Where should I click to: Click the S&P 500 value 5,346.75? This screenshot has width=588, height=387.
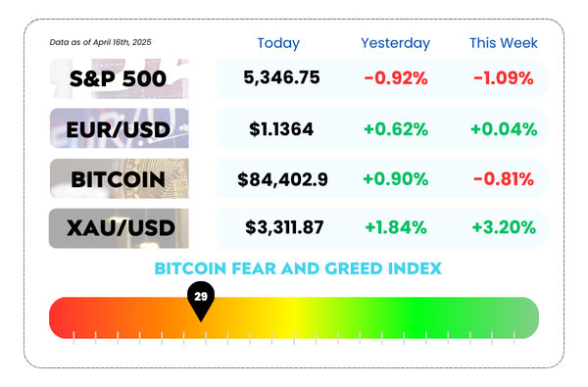(281, 77)
